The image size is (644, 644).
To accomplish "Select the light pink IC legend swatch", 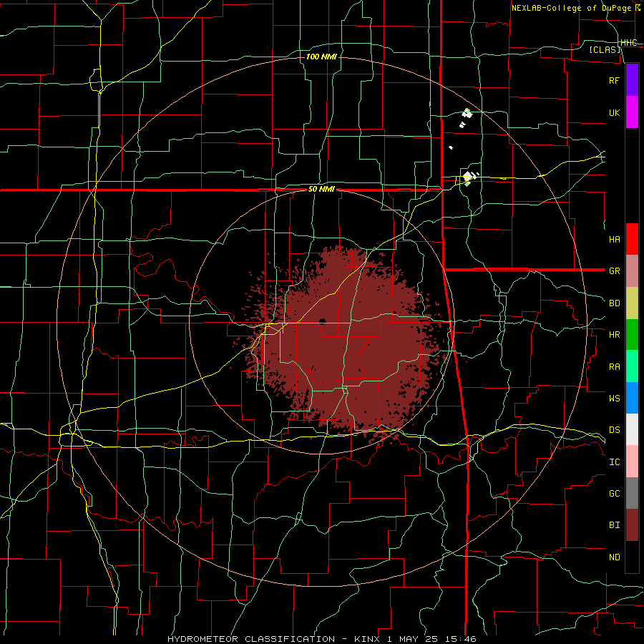I will click(632, 462).
